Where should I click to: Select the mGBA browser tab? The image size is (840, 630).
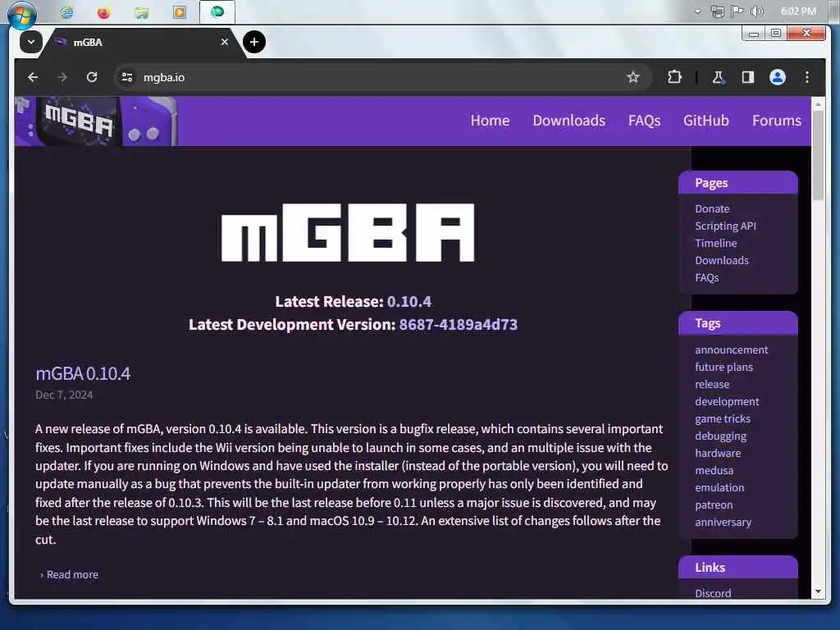[144, 43]
